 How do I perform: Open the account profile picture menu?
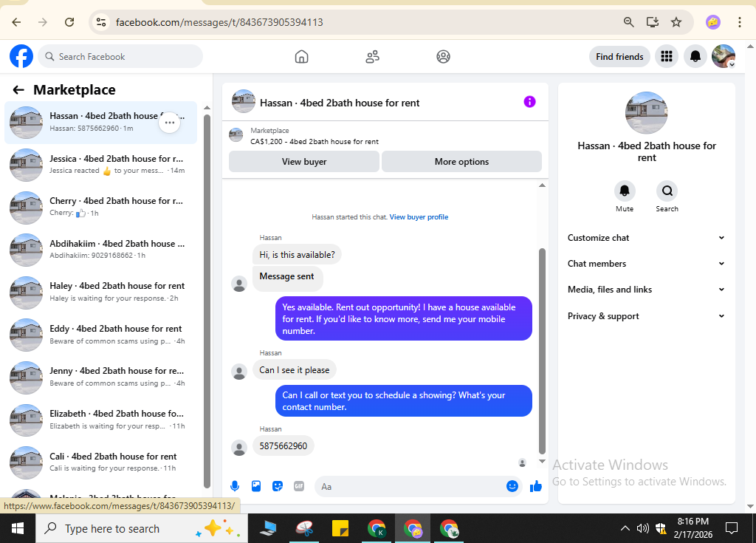[x=724, y=56]
